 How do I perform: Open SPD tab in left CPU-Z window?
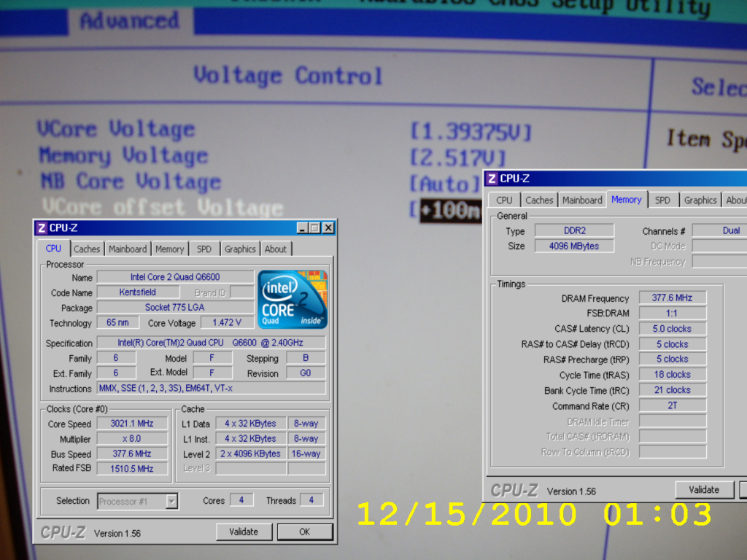(x=204, y=249)
